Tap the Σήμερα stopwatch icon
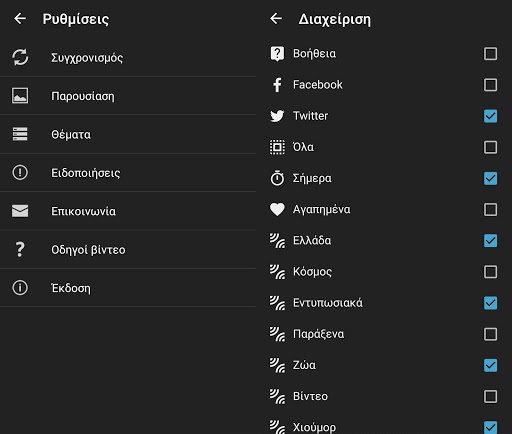 (x=277, y=178)
